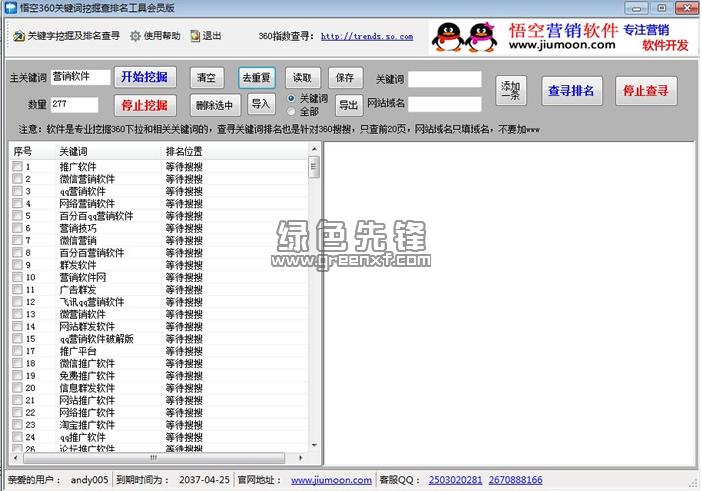
Task: Check the box for row 推广平台
Action: pos(17,350)
